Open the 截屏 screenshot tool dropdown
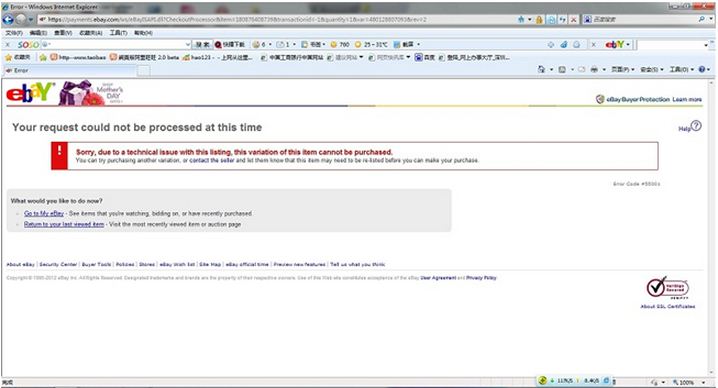Image resolution: width=718 pixels, height=388 pixels. click(407, 44)
